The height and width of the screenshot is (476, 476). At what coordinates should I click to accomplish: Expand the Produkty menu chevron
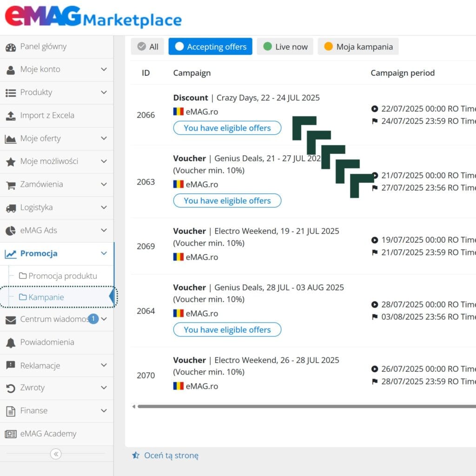click(104, 93)
